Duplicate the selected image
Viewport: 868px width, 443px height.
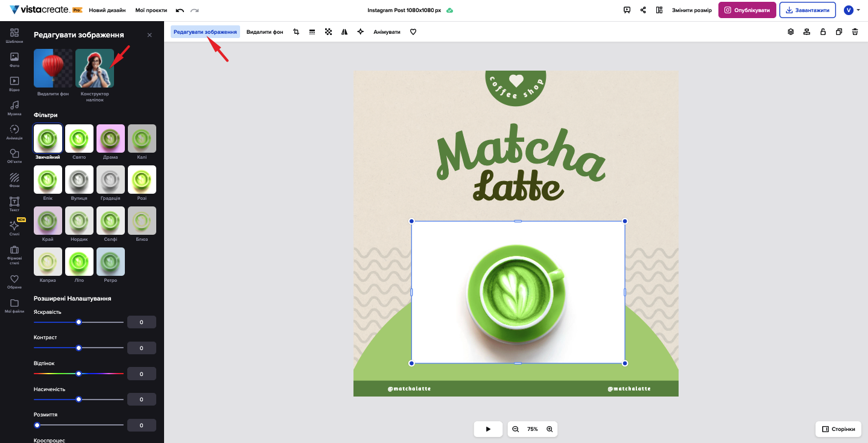[839, 32]
